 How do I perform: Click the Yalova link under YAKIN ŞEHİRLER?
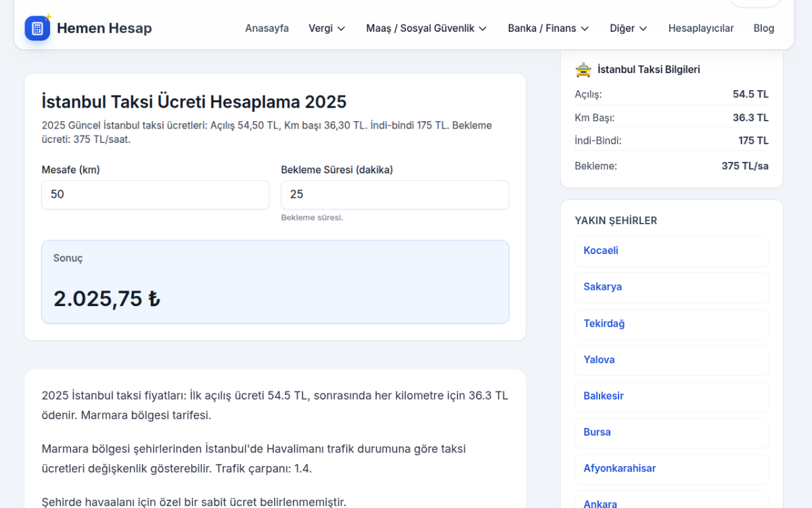(599, 360)
